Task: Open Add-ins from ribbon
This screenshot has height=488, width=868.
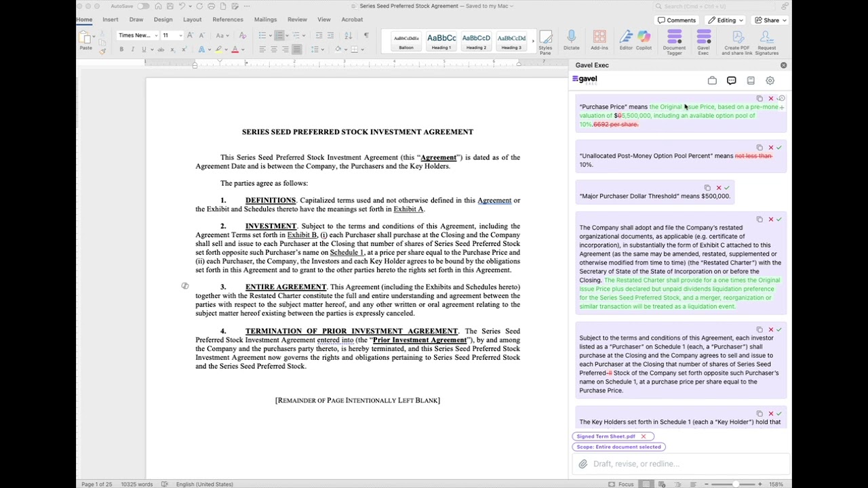Action: 599,41
